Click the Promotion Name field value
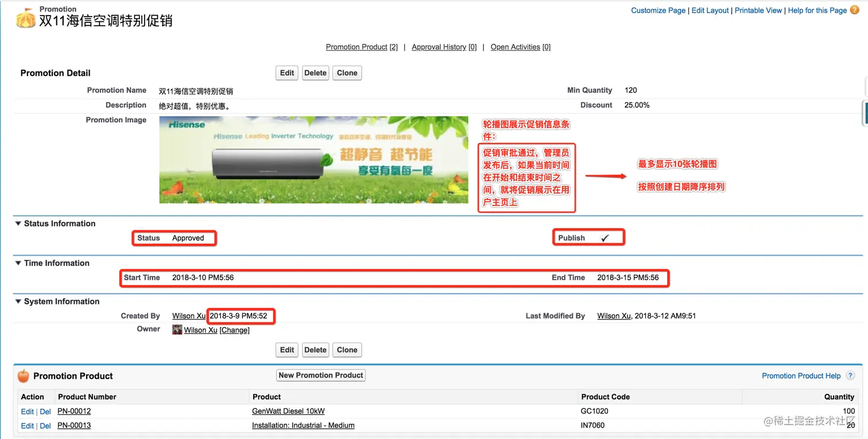868x439 pixels. (196, 91)
